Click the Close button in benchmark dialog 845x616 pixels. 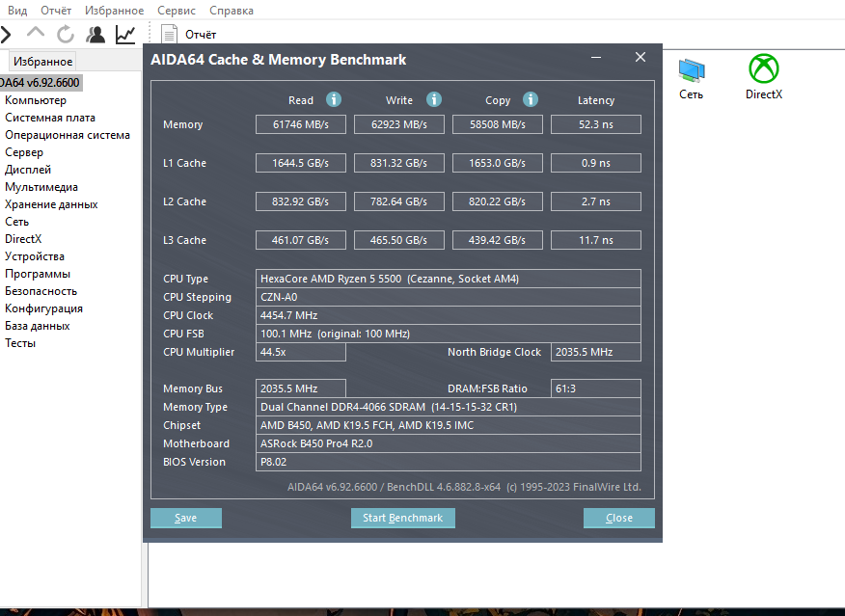click(x=618, y=518)
